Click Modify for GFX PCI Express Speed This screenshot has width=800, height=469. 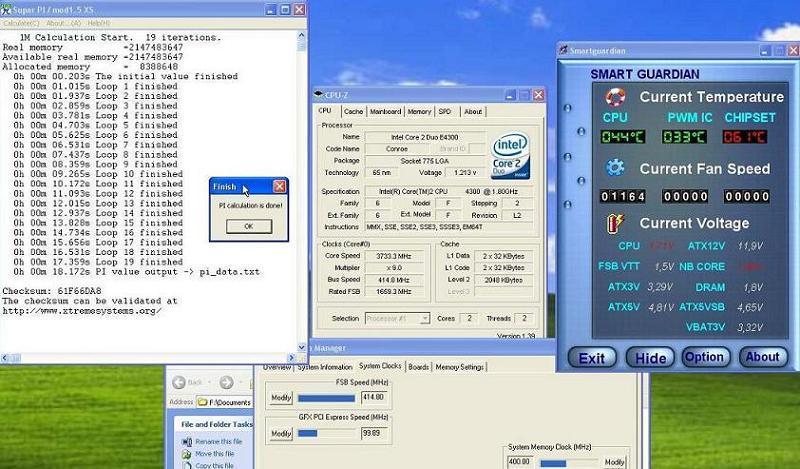tap(281, 434)
